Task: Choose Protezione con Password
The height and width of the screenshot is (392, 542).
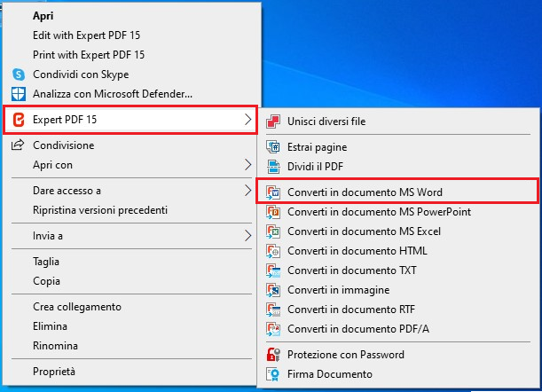Action: click(x=398, y=355)
